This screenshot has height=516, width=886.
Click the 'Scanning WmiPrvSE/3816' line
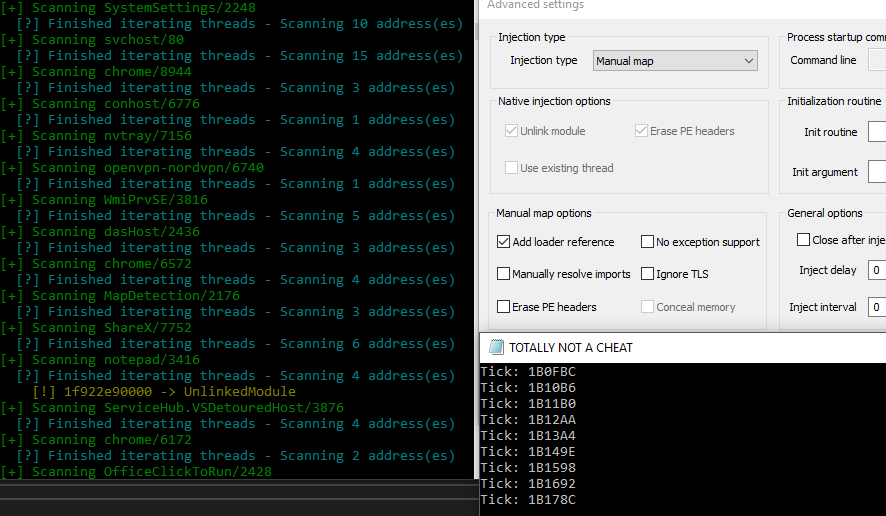pos(104,200)
